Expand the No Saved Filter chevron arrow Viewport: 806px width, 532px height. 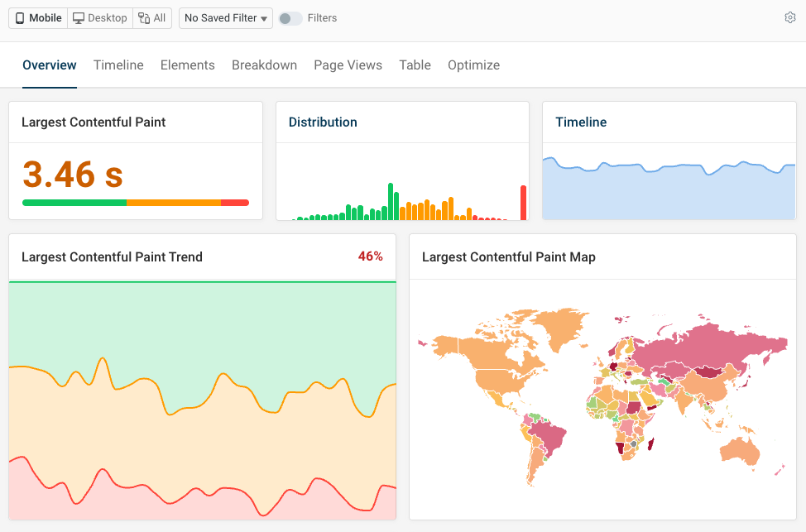pos(262,17)
